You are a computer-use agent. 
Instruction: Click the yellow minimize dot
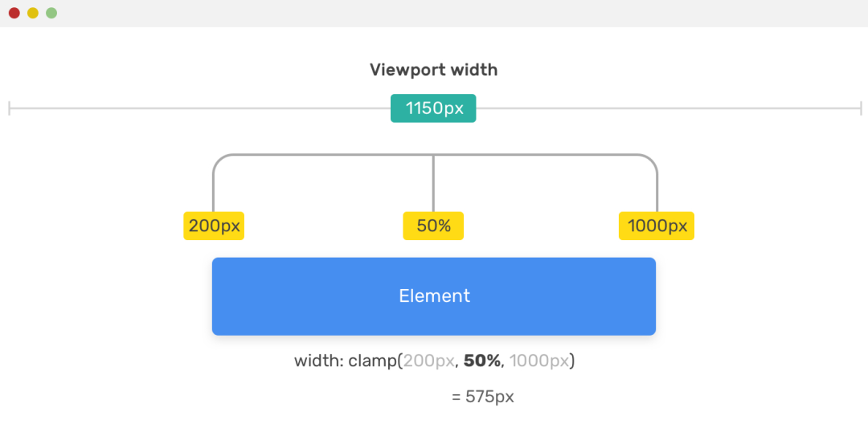point(33,13)
